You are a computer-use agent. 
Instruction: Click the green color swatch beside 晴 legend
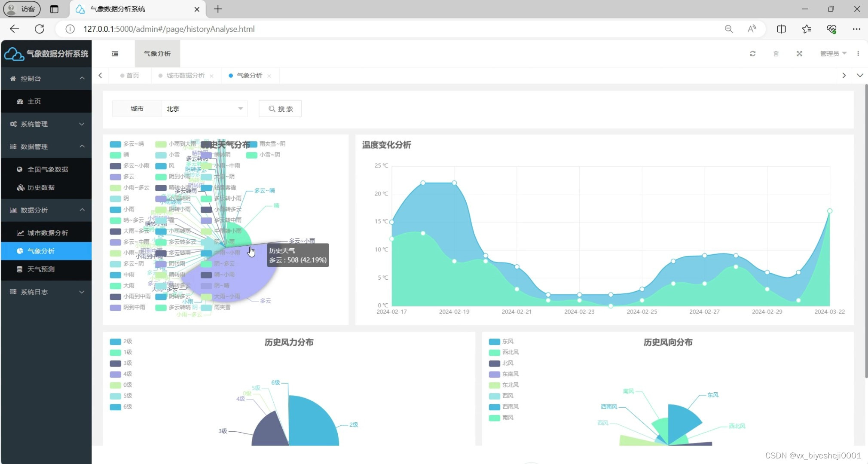(x=115, y=155)
